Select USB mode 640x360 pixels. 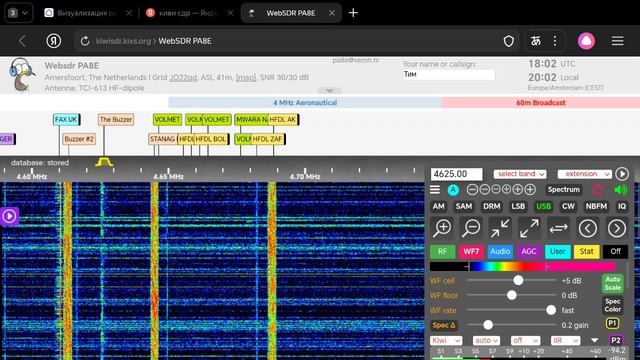point(543,207)
